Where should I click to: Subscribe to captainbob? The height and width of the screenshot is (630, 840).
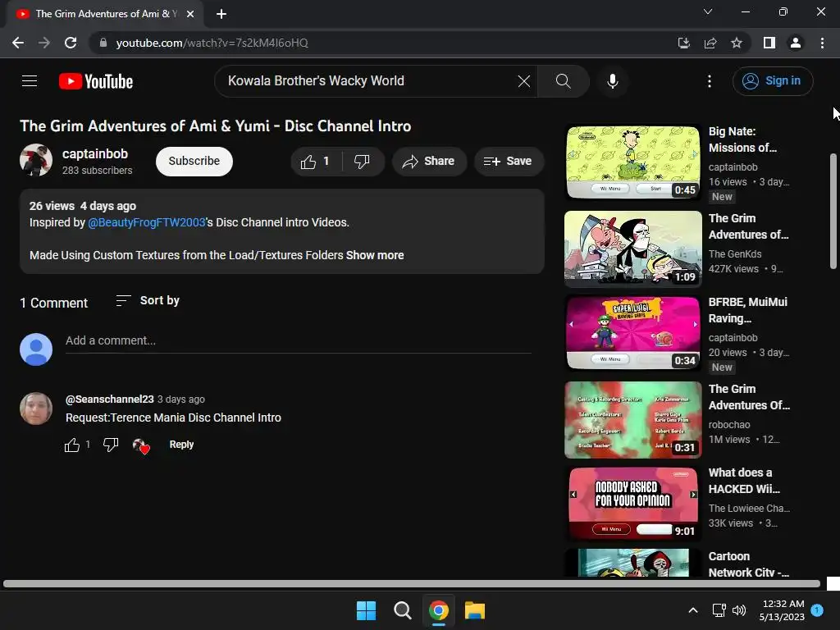coord(194,162)
